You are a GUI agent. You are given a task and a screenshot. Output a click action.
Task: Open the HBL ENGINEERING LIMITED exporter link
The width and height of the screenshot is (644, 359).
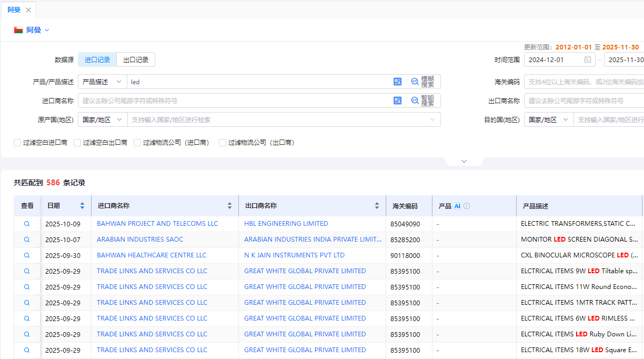point(286,223)
